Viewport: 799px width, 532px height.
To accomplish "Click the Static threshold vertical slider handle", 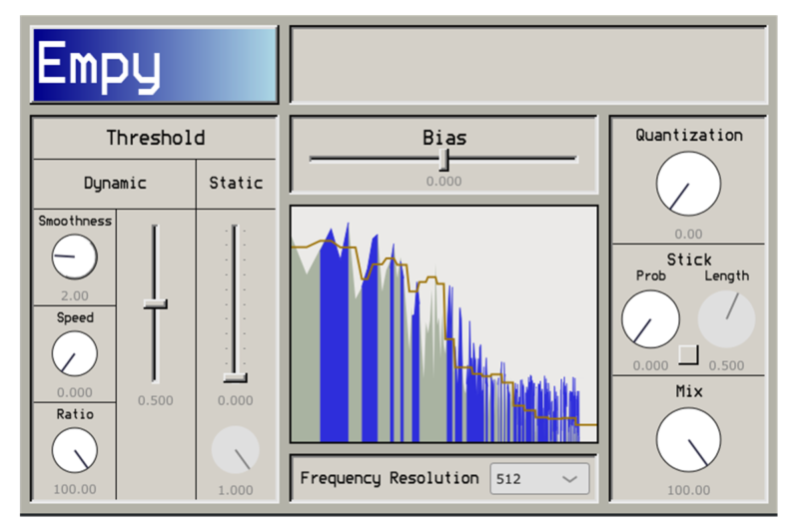I will [236, 377].
